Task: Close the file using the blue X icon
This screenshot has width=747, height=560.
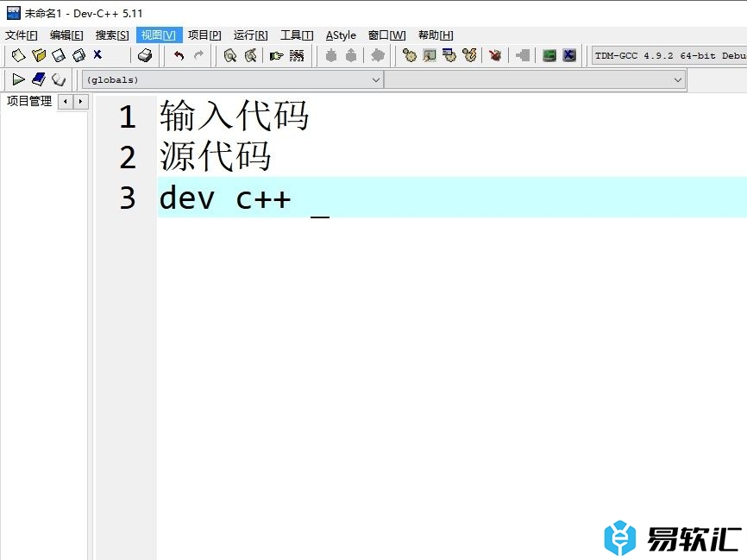Action: 97,55
